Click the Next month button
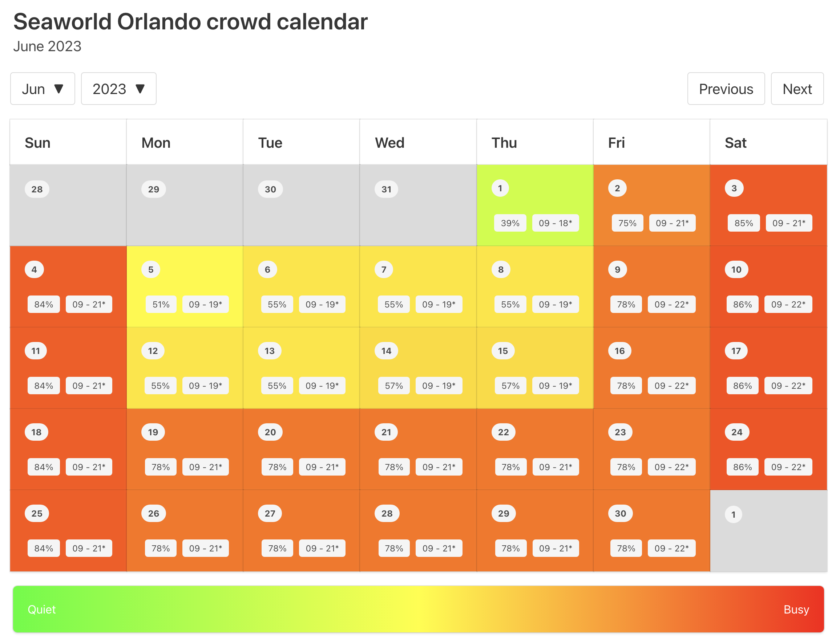840x644 pixels. (797, 89)
